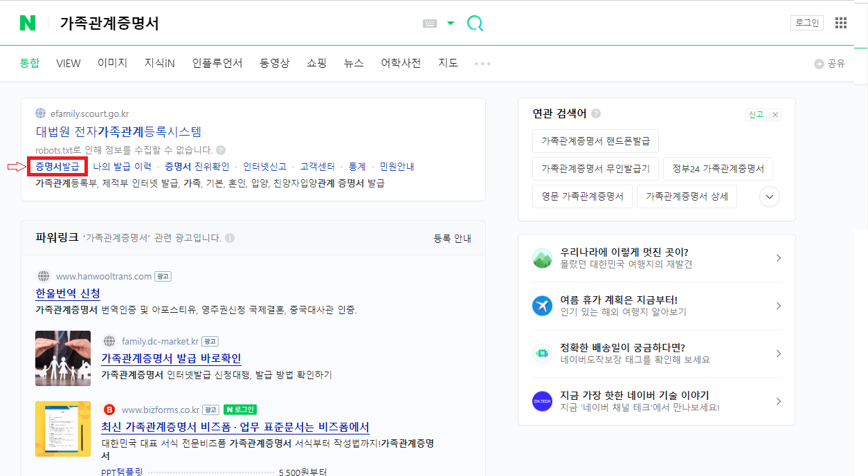
Task: Select 가족관계증명서 핸드폰발급 related keyword
Action: (x=595, y=141)
